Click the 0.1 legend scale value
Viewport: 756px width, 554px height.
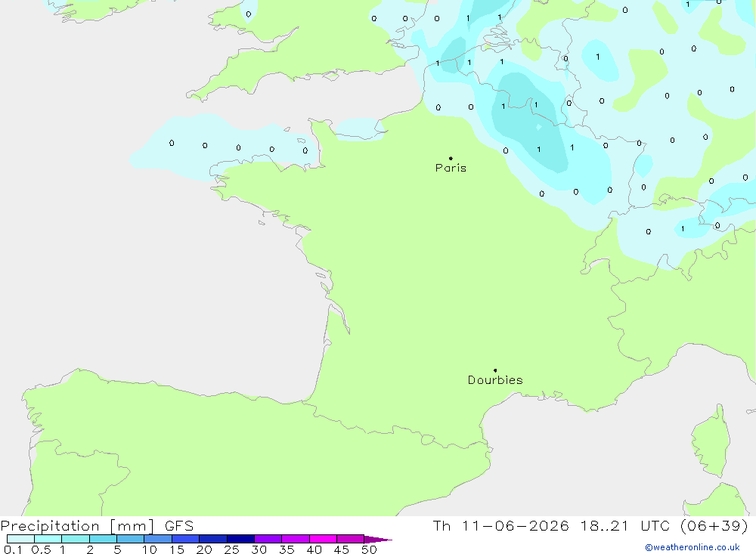13,549
